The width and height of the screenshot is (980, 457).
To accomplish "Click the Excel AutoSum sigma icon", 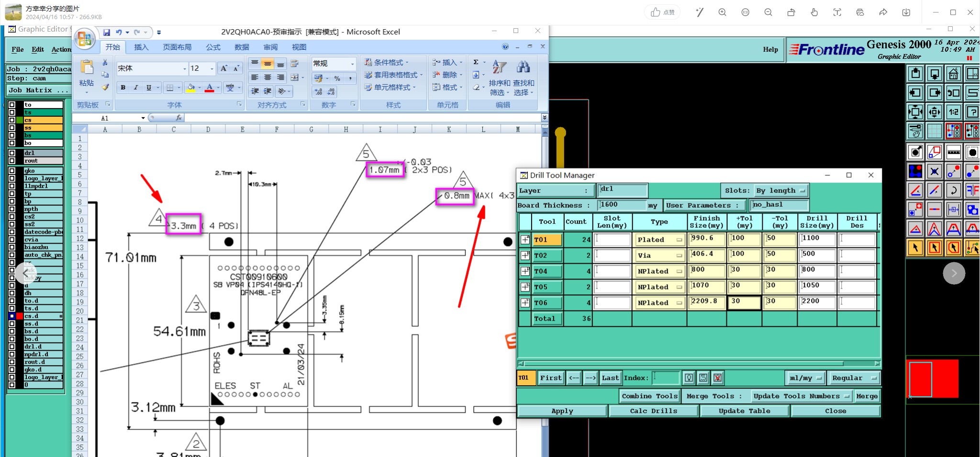I will [476, 62].
